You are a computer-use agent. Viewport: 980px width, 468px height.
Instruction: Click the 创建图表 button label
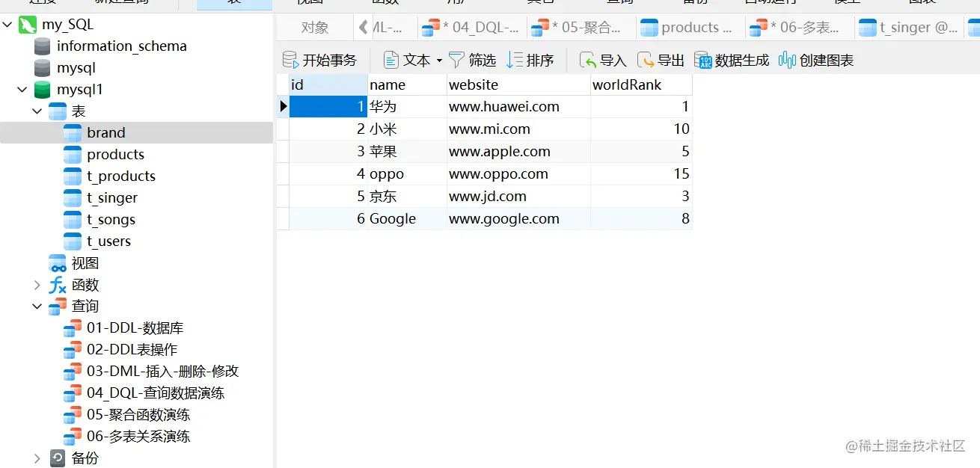[827, 61]
